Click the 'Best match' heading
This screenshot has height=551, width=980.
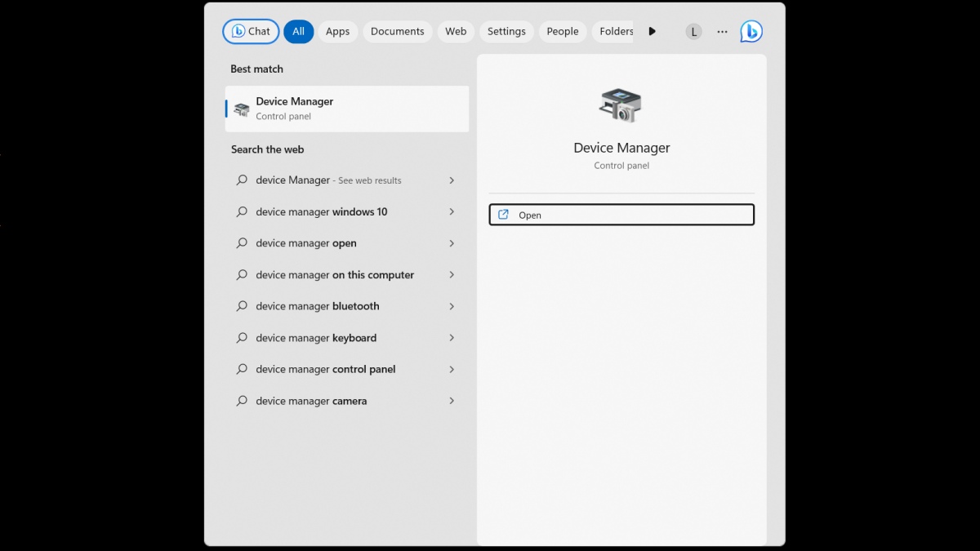point(256,69)
